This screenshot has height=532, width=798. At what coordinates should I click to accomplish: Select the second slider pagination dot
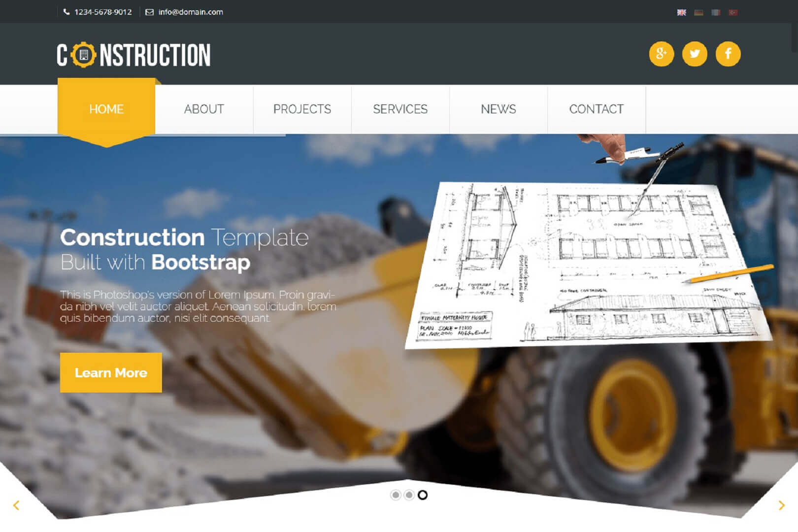[x=409, y=495]
